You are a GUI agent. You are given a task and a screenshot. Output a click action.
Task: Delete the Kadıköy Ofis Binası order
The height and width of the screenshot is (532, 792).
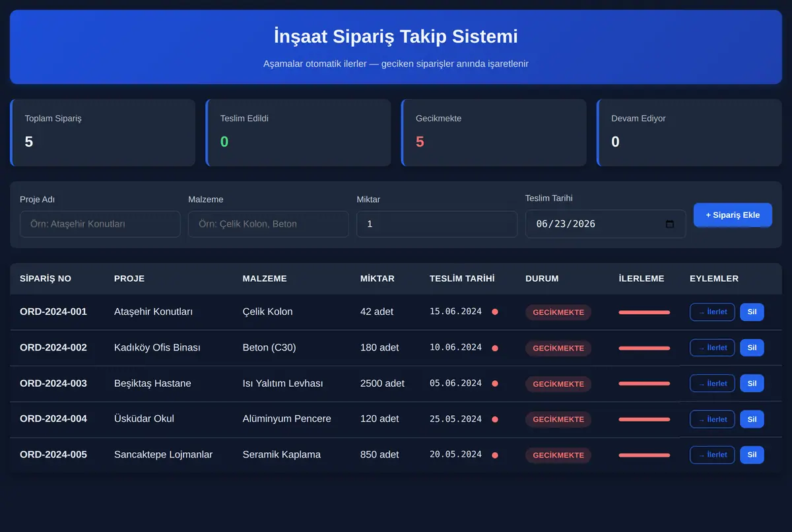tap(752, 347)
